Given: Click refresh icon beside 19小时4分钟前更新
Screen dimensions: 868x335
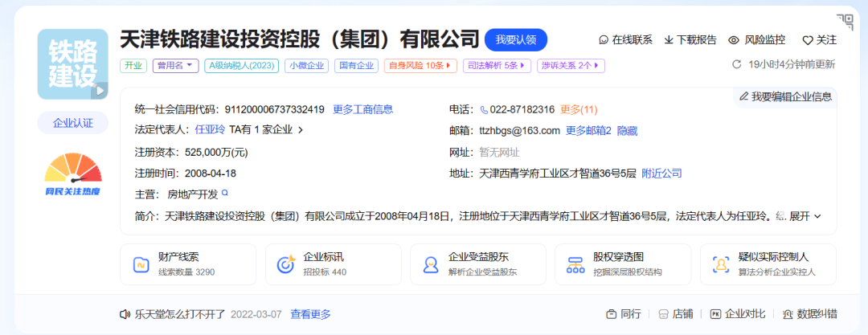Looking at the screenshot, I should tap(736, 64).
